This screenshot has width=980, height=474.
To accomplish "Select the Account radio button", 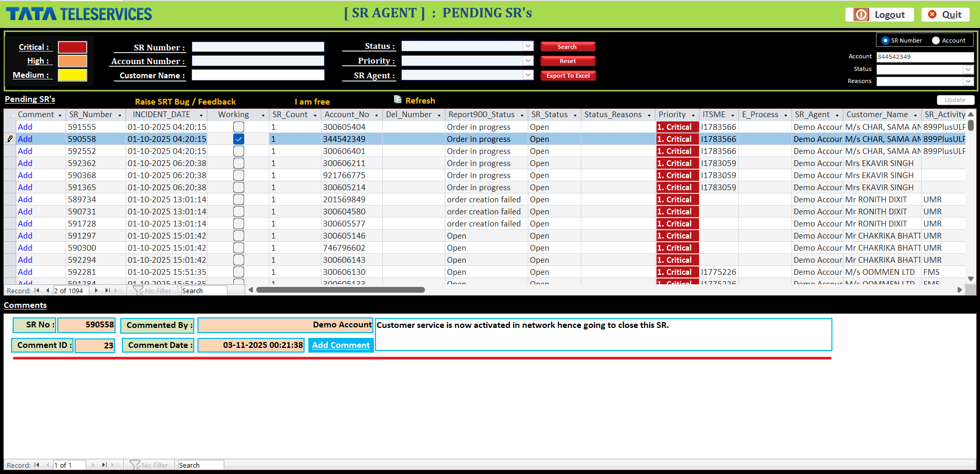I will coord(935,40).
